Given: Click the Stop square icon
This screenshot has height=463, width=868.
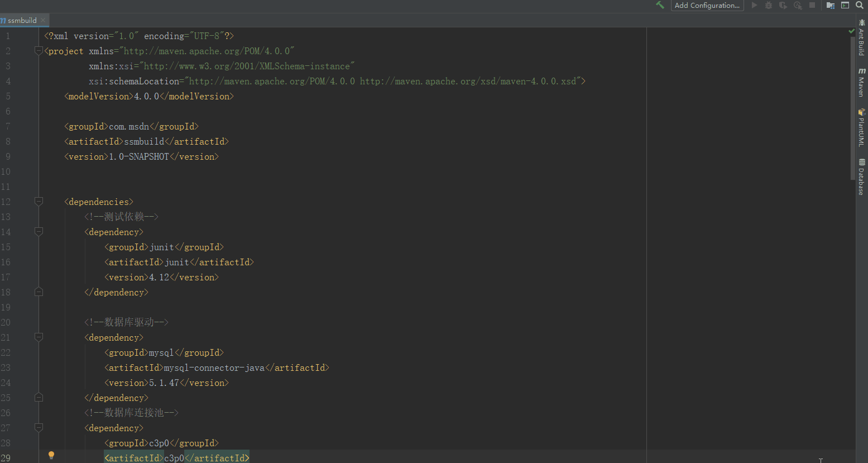Looking at the screenshot, I should [812, 5].
